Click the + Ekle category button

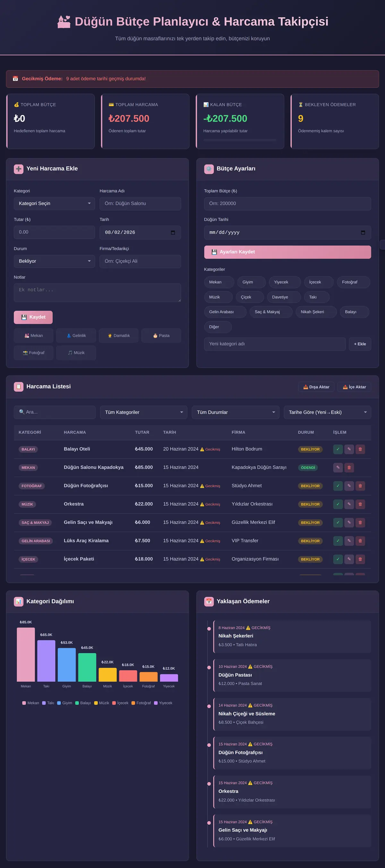point(360,344)
